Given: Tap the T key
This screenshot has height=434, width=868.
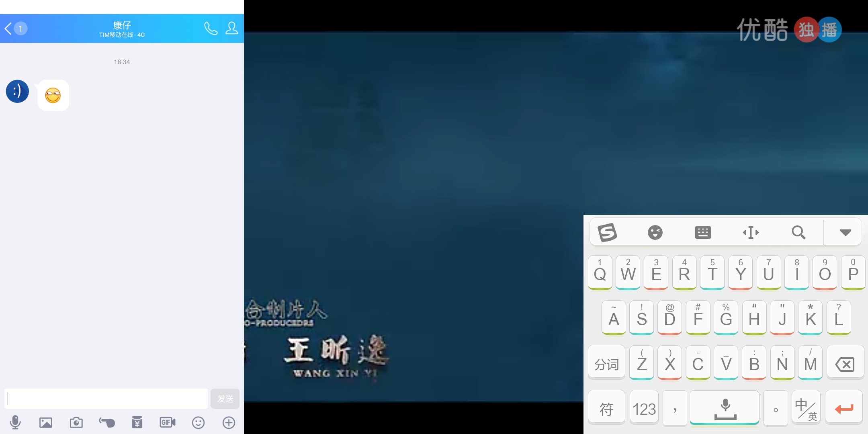Looking at the screenshot, I should [712, 272].
